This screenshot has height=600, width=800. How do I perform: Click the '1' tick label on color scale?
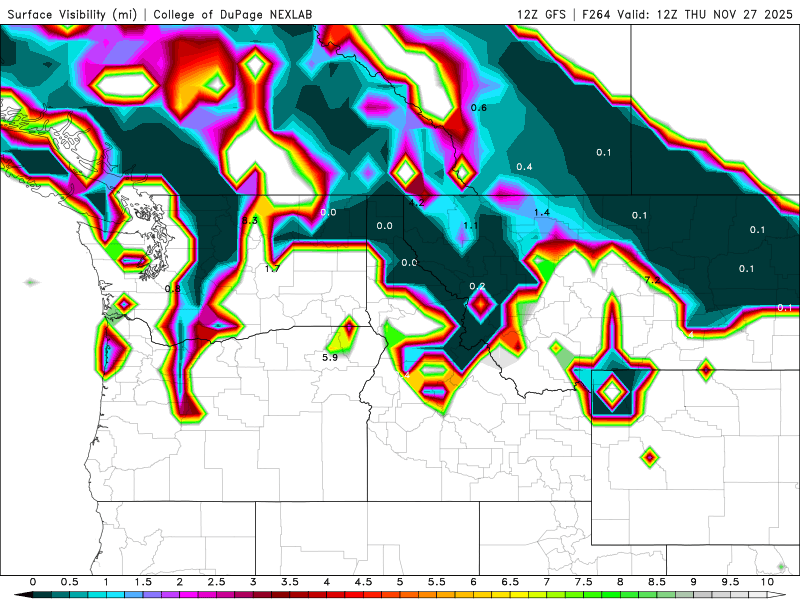point(106,582)
